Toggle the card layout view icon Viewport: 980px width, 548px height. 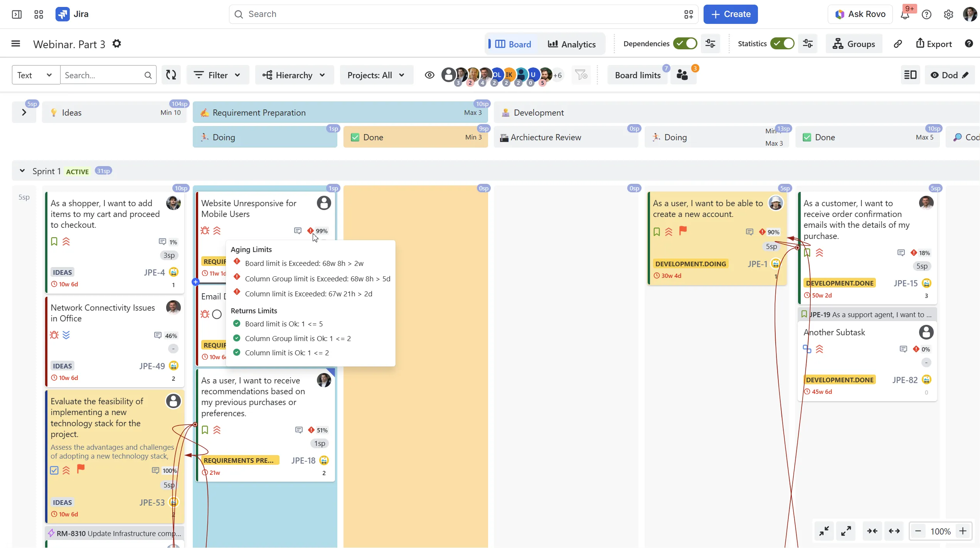[910, 75]
